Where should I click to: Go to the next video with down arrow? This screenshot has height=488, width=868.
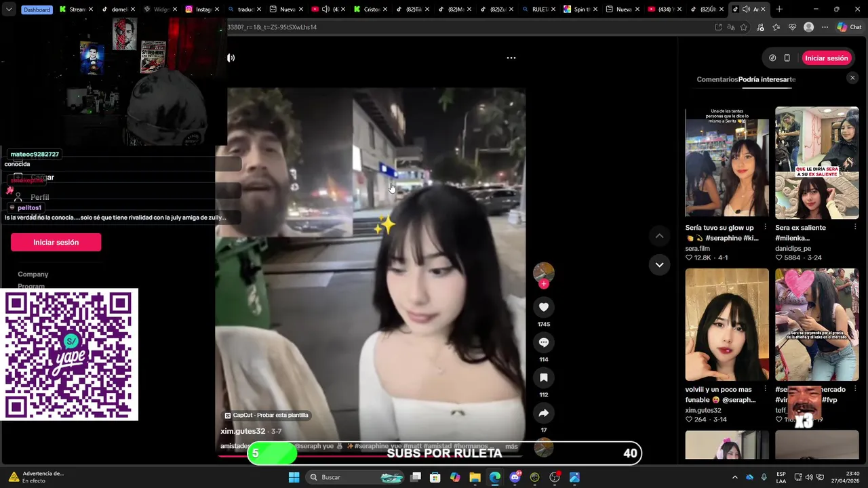[659, 265]
